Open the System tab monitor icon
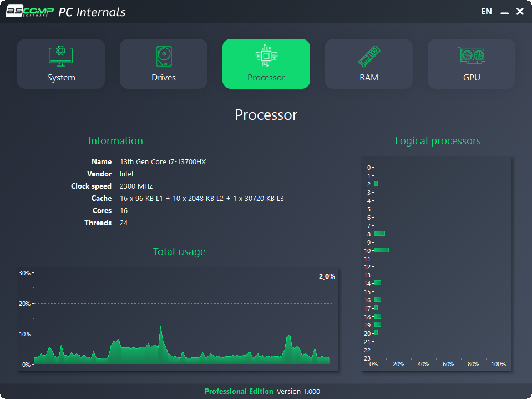This screenshot has height=399, width=532. pos(60,56)
